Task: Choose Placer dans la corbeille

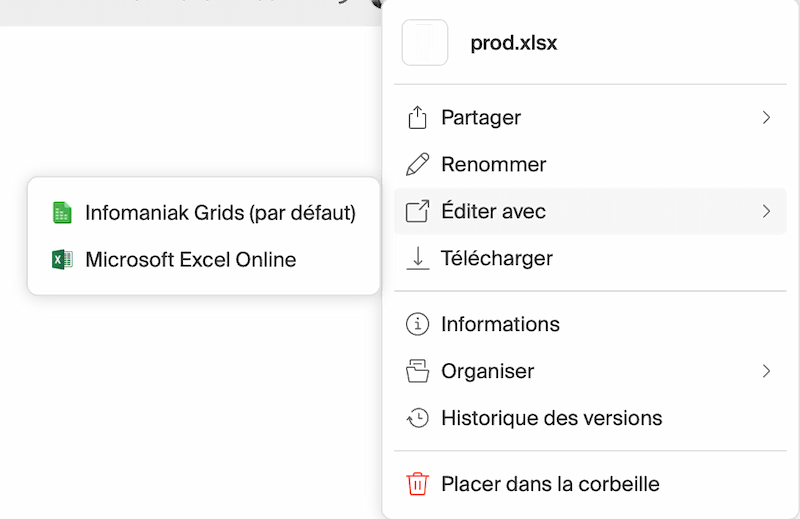Action: click(550, 484)
